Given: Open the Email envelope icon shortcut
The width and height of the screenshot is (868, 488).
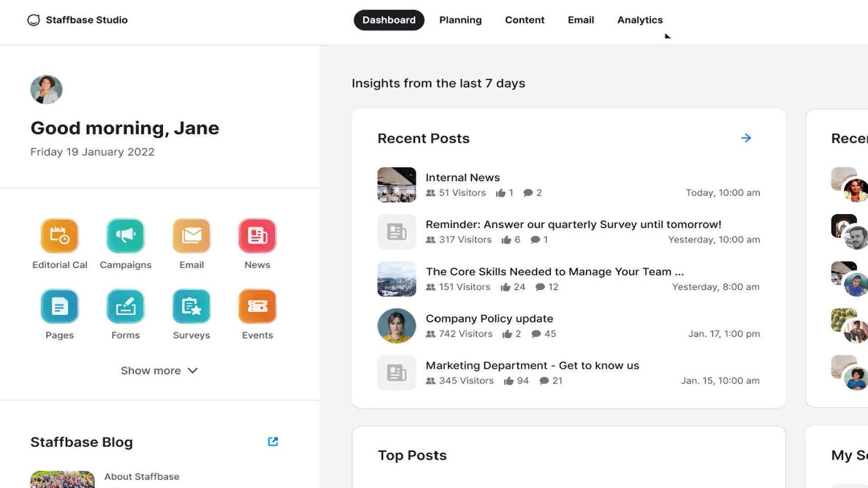Looking at the screenshot, I should tap(191, 235).
